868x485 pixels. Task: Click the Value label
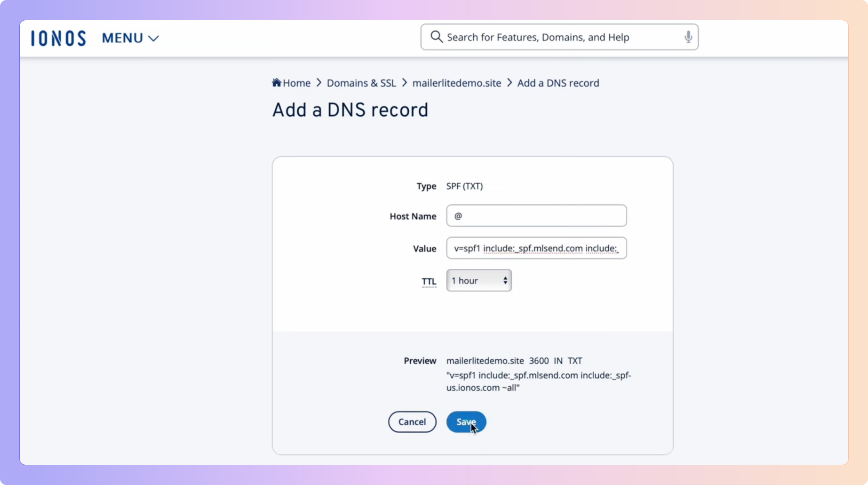click(425, 249)
